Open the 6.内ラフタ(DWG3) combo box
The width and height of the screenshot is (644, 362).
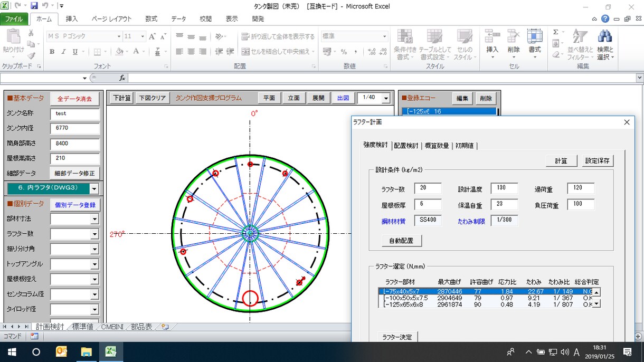(94, 188)
